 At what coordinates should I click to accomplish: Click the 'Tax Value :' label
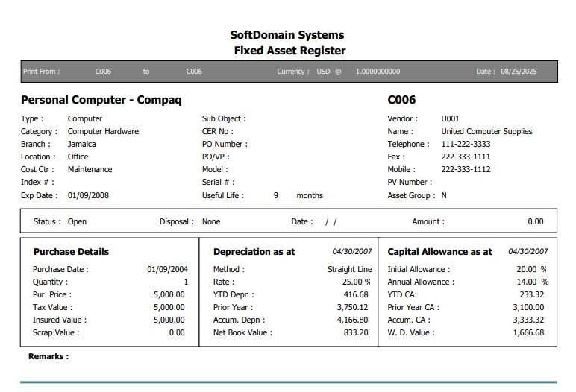52,307
